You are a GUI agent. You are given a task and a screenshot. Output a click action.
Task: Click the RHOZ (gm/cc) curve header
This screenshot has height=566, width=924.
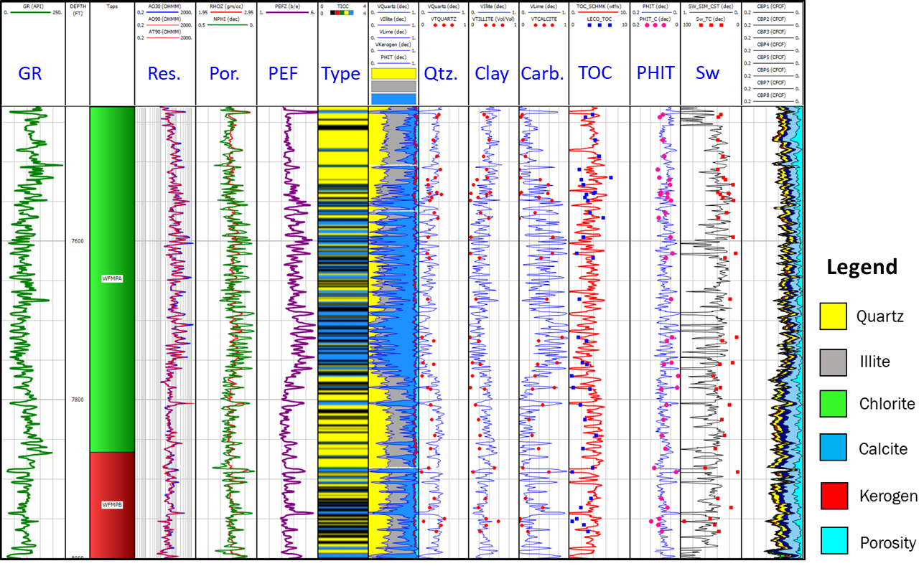coord(225,6)
